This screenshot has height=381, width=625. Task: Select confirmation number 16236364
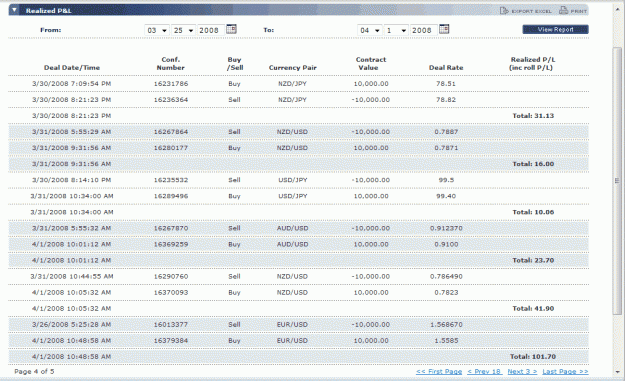coord(171,100)
